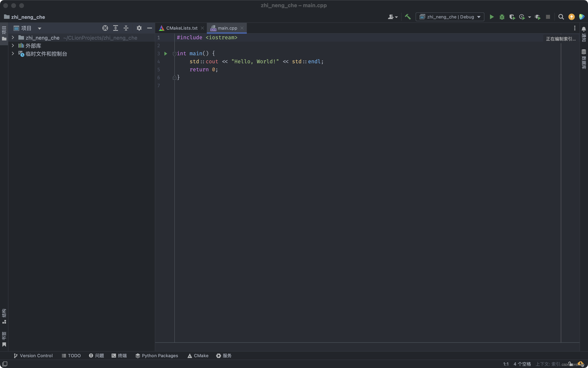The image size is (588, 368).
Task: Switch to CMakeLists.txt tab
Action: coord(181,28)
